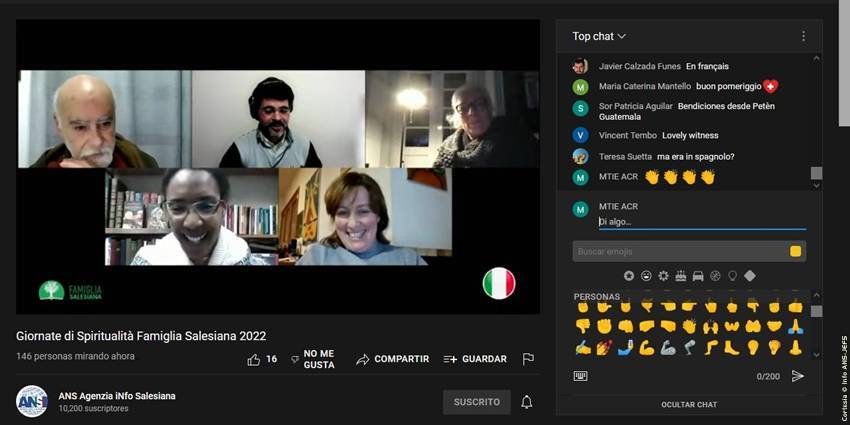Open Javier Calzada Funes profile avatar

580,66
